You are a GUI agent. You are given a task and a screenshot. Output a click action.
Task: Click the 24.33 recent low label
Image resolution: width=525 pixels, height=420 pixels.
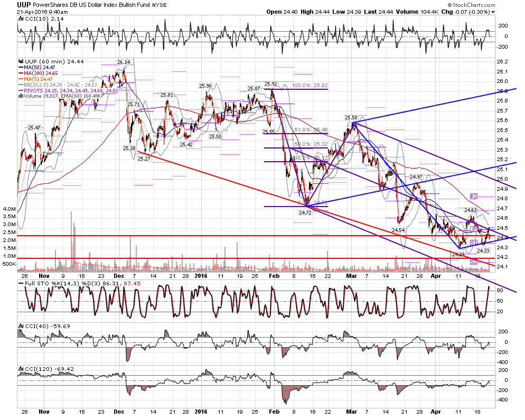coord(483,250)
